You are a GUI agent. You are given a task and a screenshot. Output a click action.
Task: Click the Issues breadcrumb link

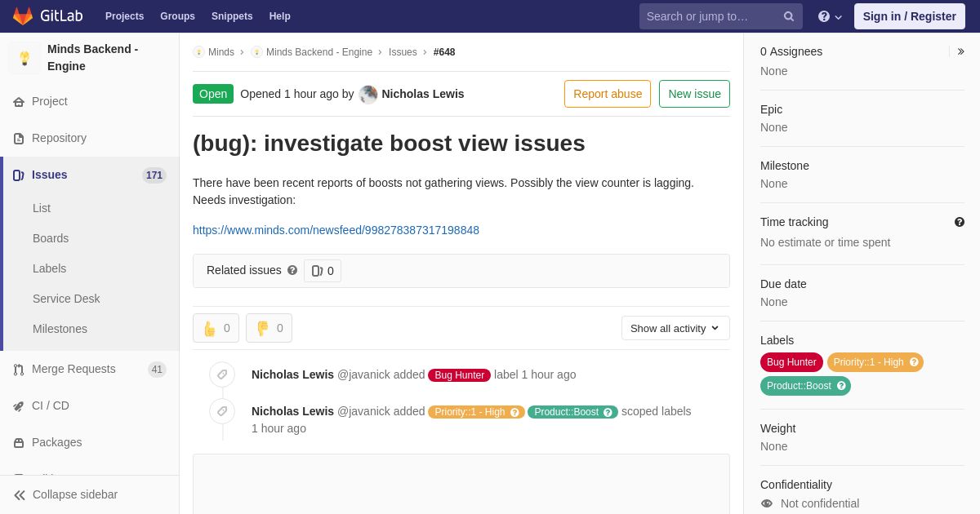pos(403,52)
